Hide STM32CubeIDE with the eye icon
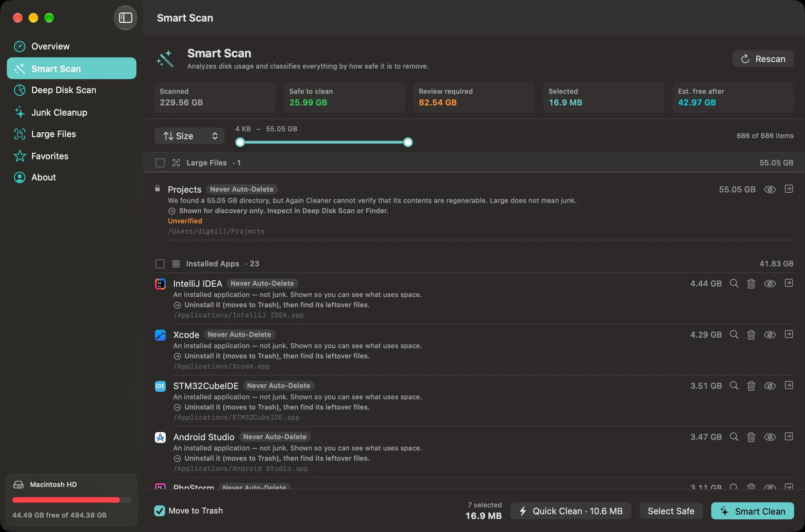 (x=770, y=386)
